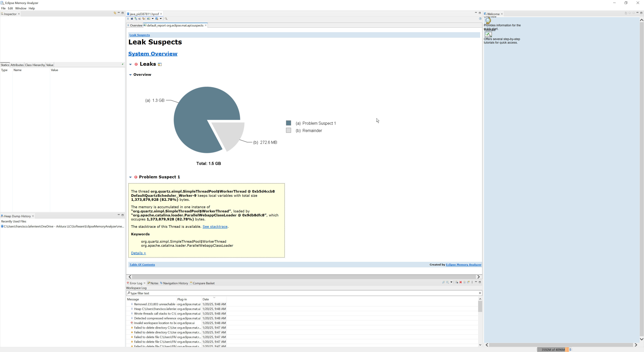
Task: Open help icon in heap editor
Action: click(x=480, y=18)
